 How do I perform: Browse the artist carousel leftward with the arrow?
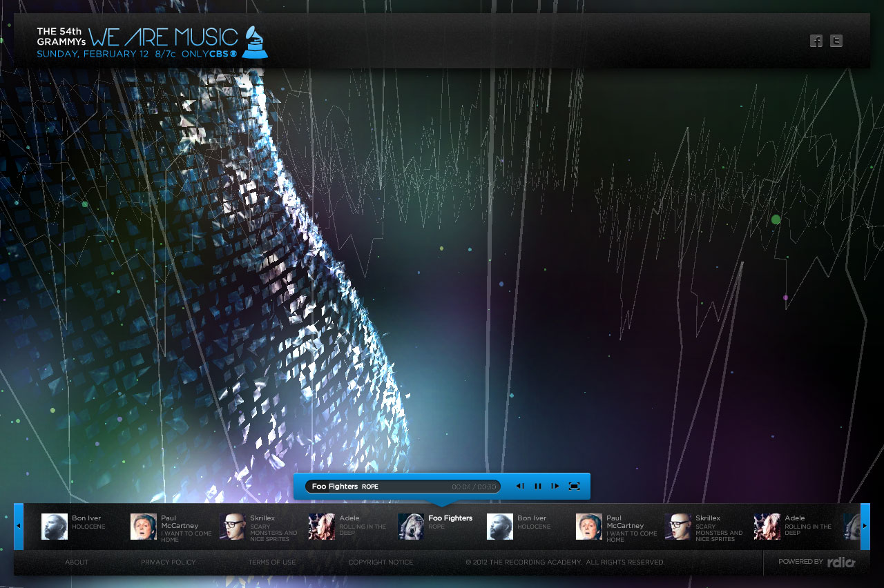[19, 527]
